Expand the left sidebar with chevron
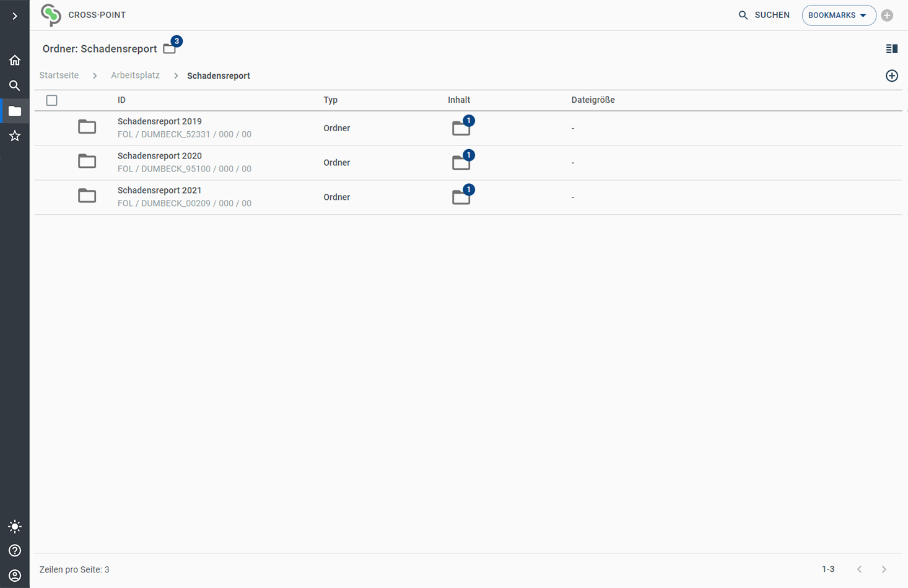 pyautogui.click(x=15, y=16)
